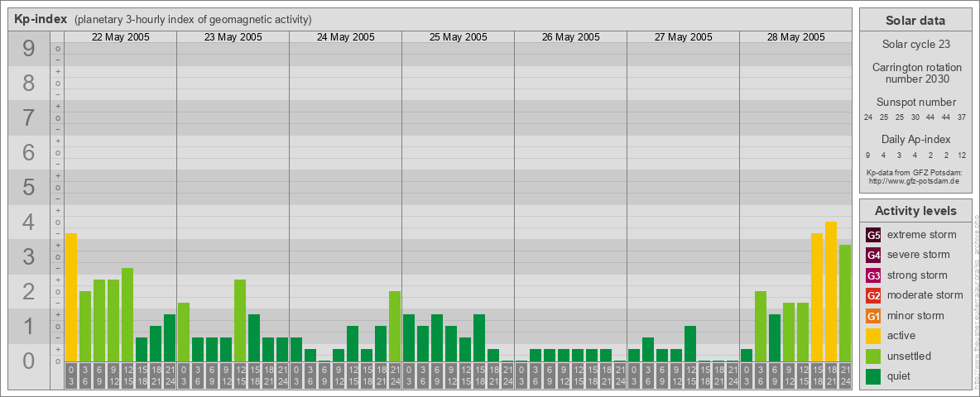Click the large Kp scale number 5
The image size is (980, 397).
pyautogui.click(x=28, y=187)
